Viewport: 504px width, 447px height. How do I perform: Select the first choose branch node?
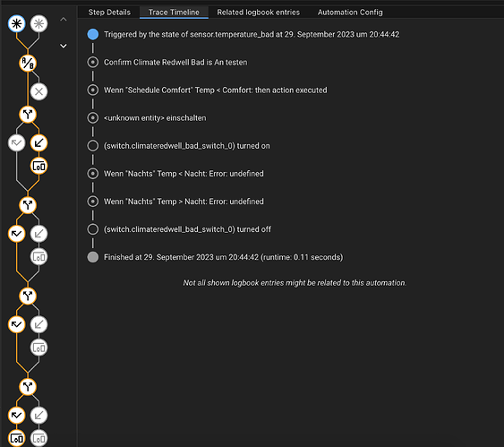pos(28,114)
